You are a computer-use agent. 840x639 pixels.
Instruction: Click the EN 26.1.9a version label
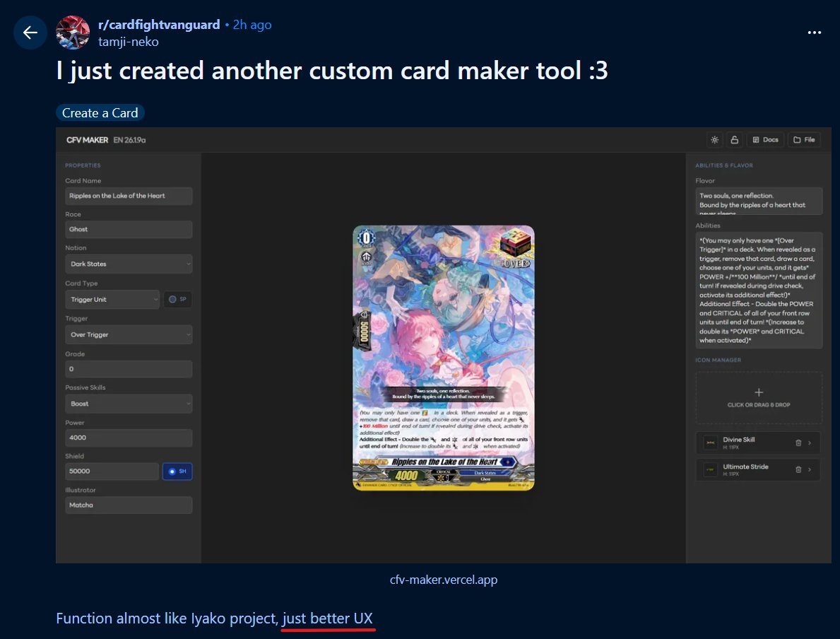tap(130, 140)
